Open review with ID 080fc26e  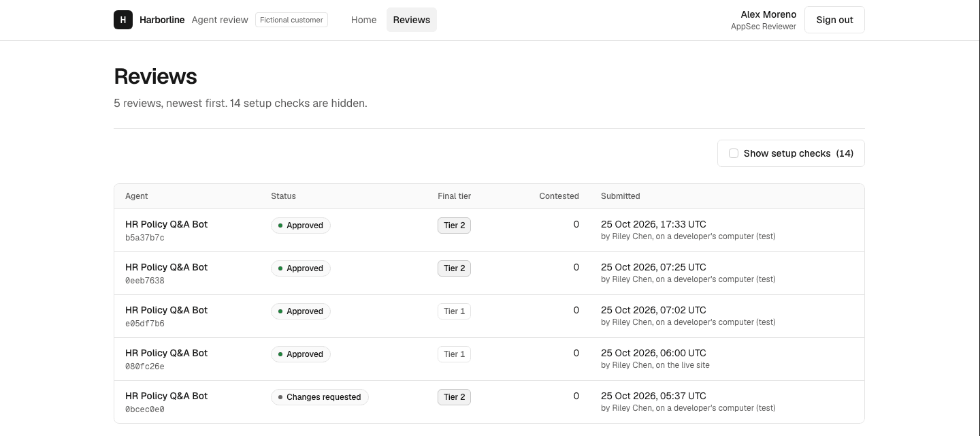point(489,359)
